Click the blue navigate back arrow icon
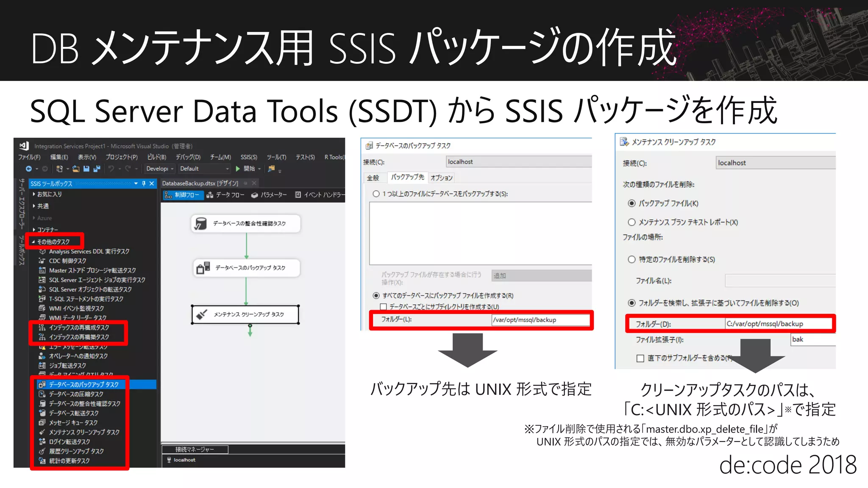The width and height of the screenshot is (868, 488). pos(28,169)
